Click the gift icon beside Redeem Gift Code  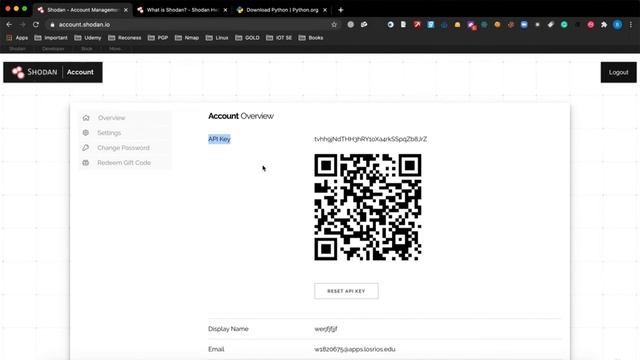tap(86, 162)
